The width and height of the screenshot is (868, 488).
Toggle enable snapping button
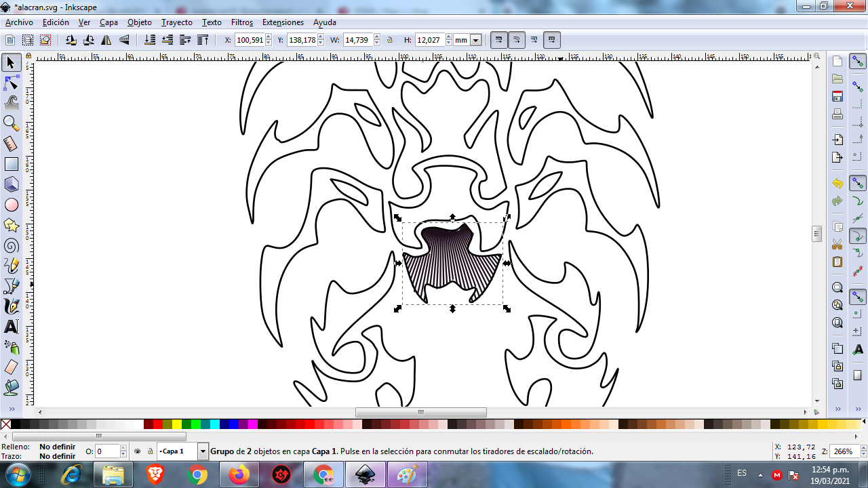pyautogui.click(x=858, y=62)
